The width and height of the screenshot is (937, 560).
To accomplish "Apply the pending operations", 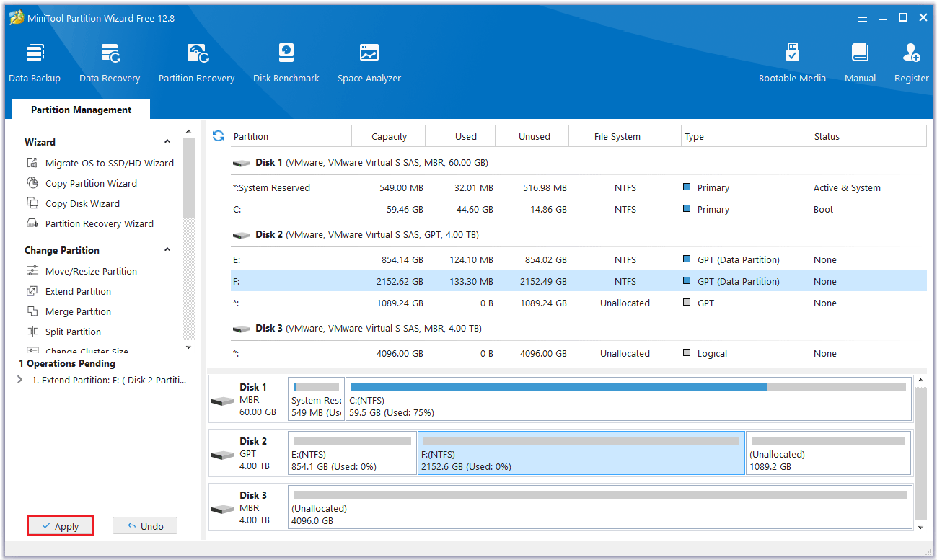I will point(60,526).
